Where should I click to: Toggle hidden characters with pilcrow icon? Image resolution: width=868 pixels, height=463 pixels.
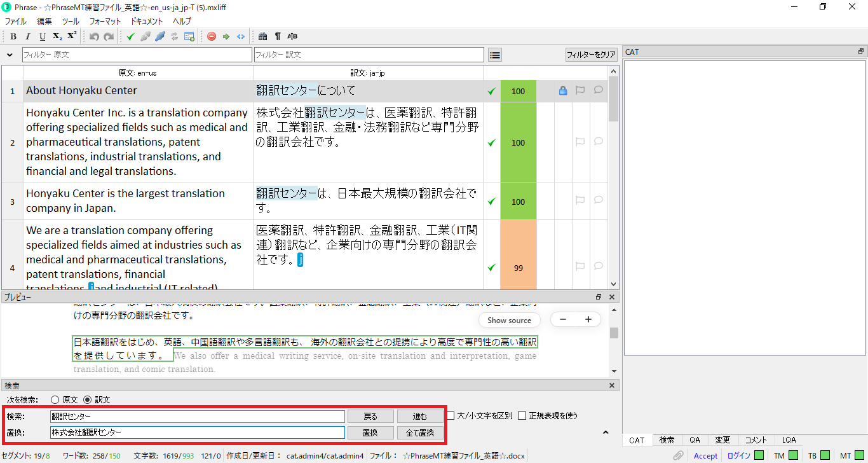pos(278,36)
